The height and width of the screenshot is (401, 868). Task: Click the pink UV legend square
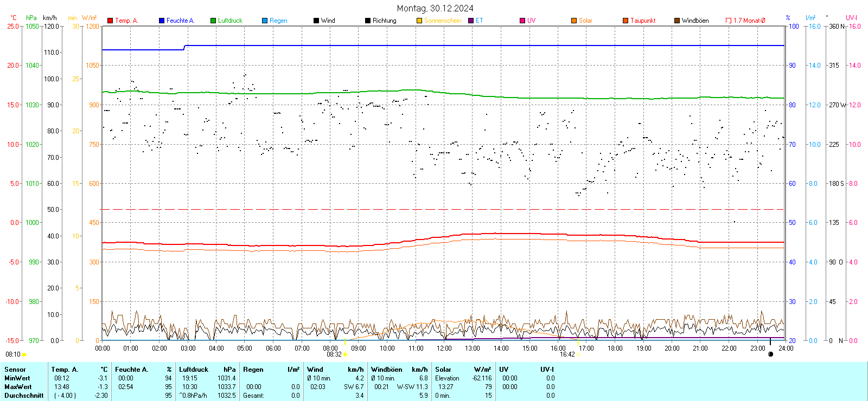pos(522,21)
